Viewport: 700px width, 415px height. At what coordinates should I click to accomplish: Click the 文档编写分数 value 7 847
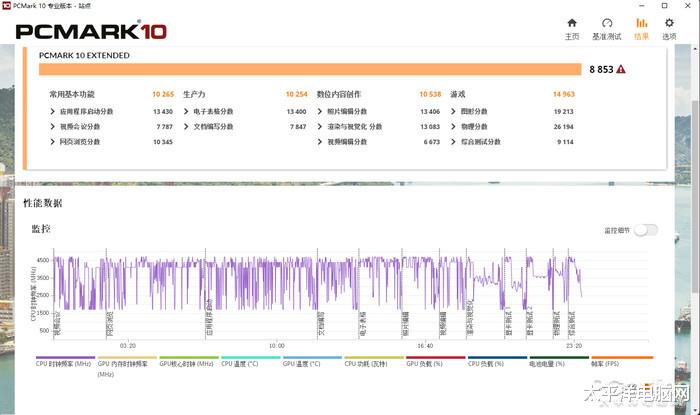coord(298,127)
